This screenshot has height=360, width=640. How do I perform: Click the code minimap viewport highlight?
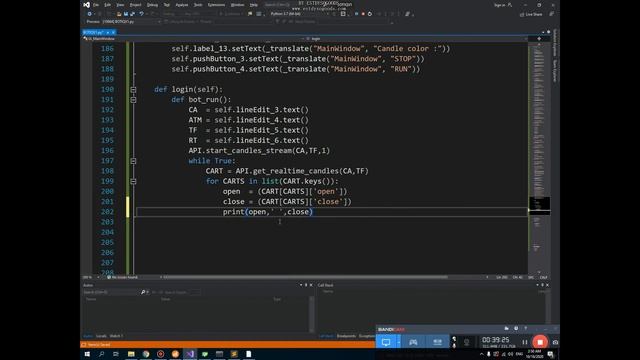tap(539, 205)
